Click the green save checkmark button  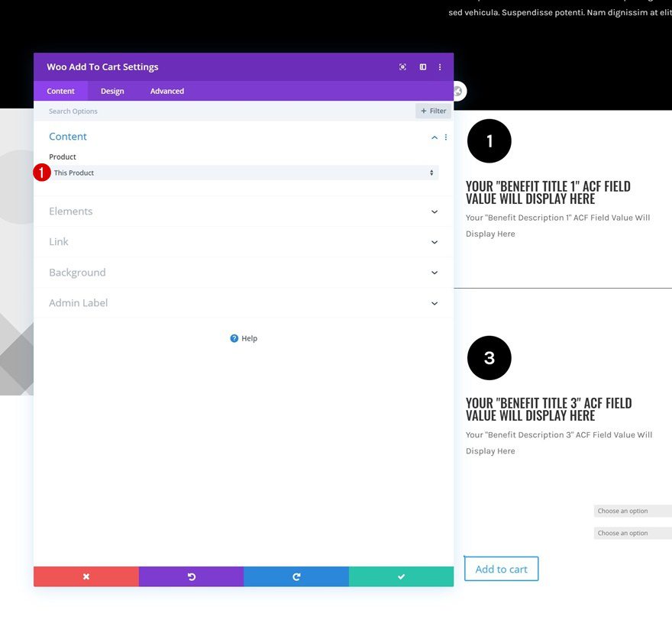click(401, 576)
